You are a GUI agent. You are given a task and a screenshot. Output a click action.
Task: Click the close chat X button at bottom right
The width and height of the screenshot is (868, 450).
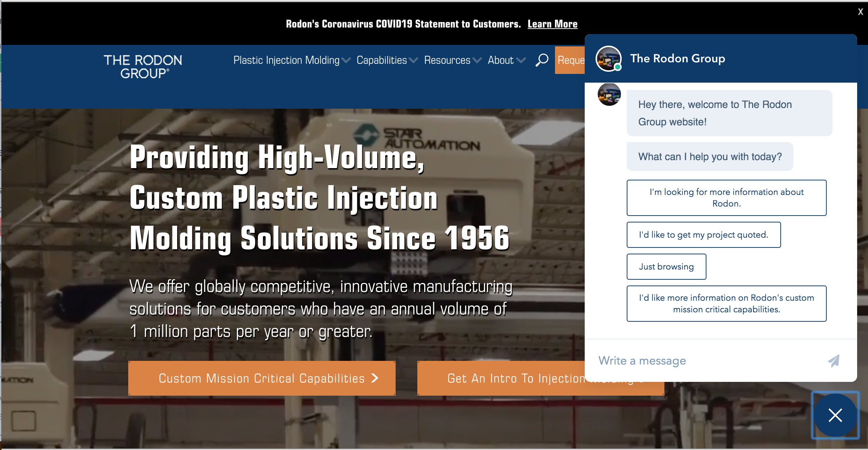pos(835,415)
